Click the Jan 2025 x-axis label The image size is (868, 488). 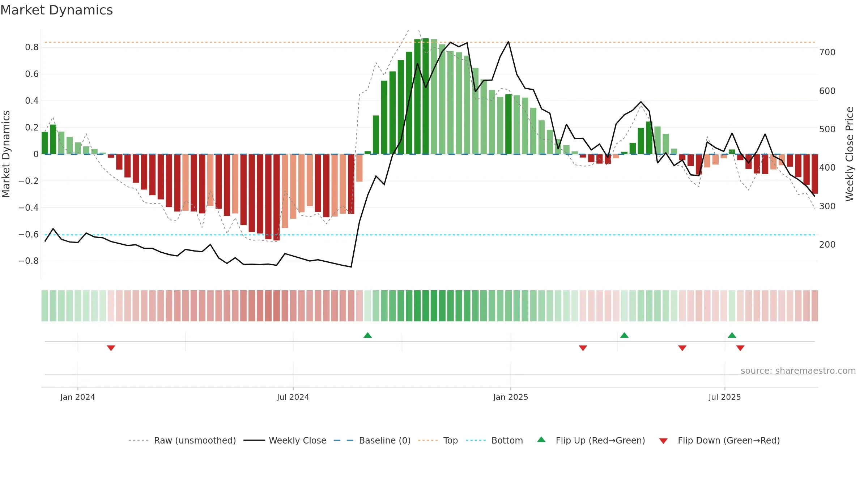[x=511, y=397]
